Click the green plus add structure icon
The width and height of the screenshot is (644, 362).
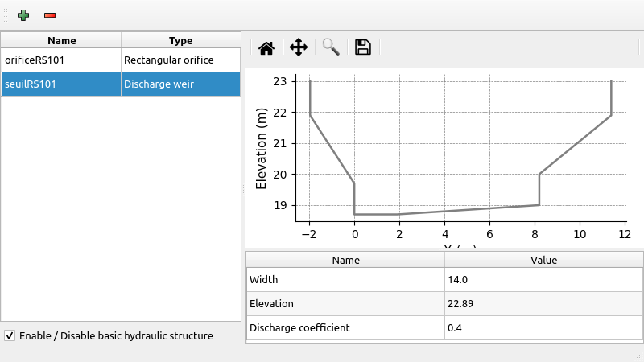(x=23, y=15)
